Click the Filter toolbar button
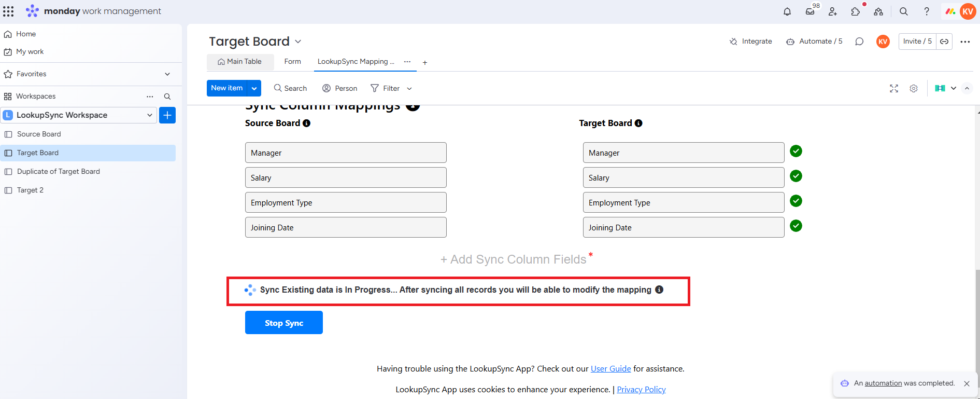This screenshot has height=399, width=980. (386, 89)
